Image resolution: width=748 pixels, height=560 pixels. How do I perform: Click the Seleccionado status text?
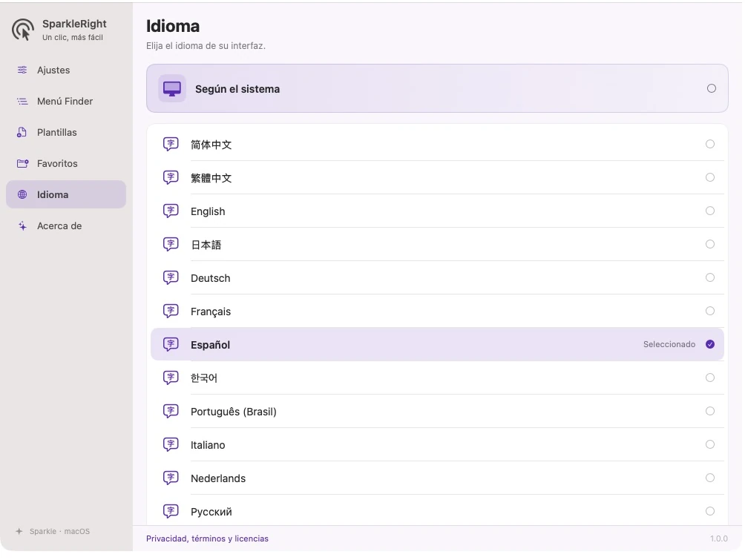pyautogui.click(x=669, y=344)
